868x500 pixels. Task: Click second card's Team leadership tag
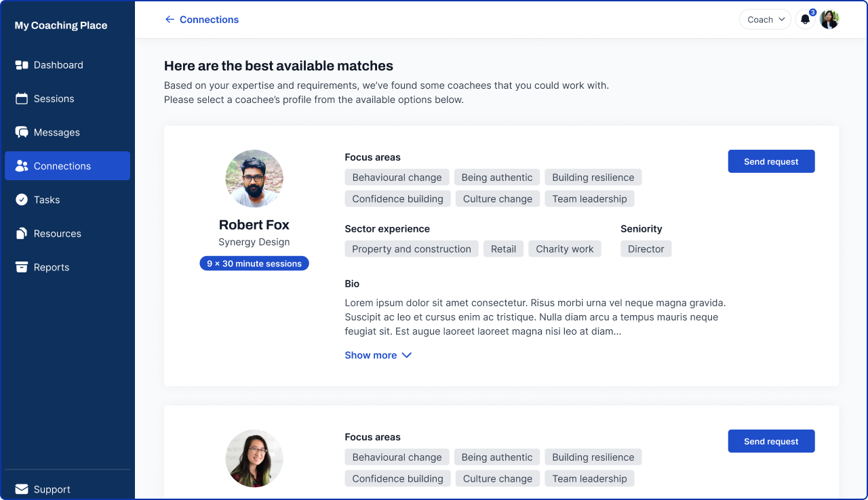click(x=590, y=478)
